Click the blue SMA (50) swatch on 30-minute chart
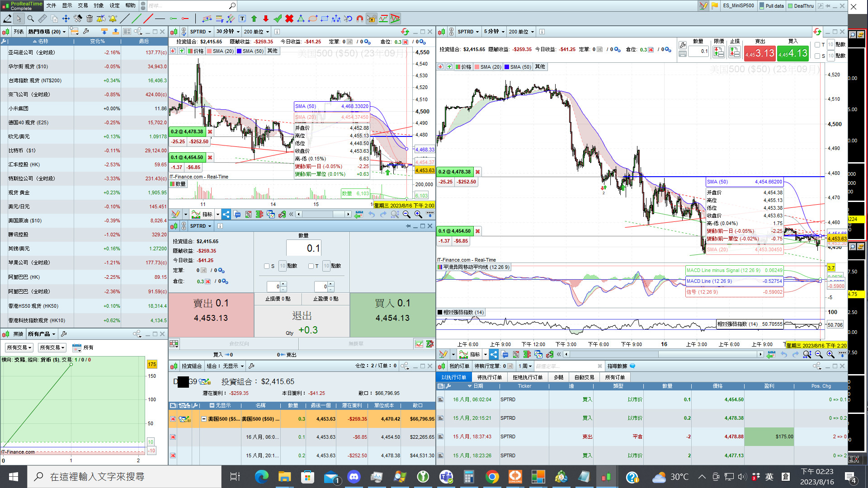 [239, 51]
